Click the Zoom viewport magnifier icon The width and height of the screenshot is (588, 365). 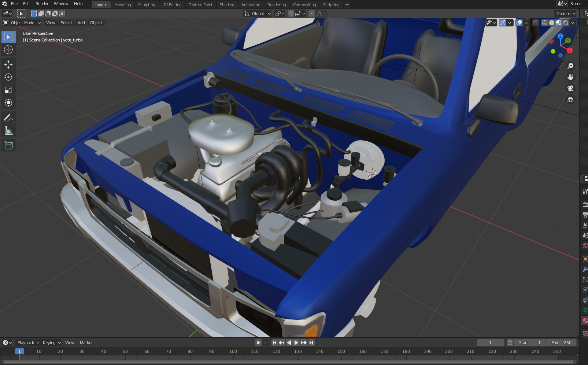(x=570, y=66)
